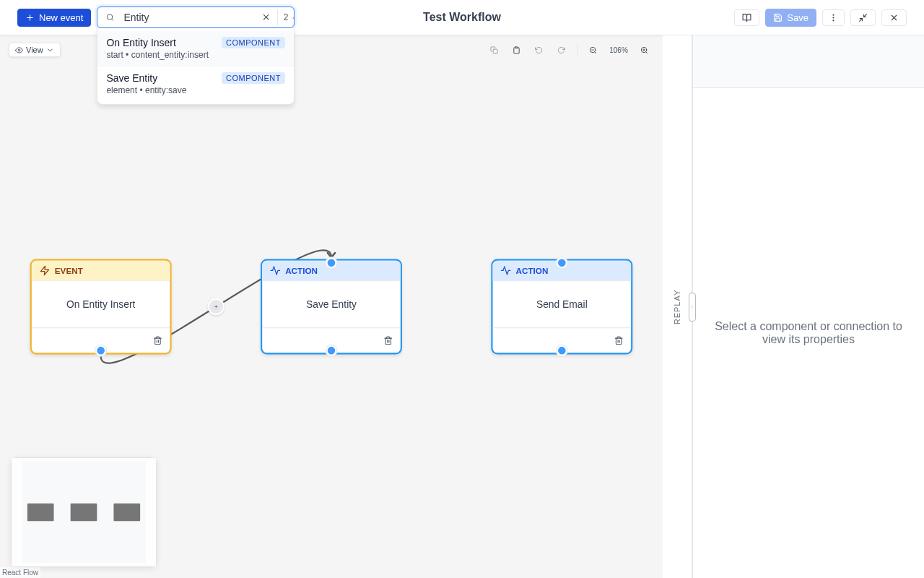Open the Replay side tab
Image resolution: width=924 pixels, height=578 pixels.
coord(677,307)
